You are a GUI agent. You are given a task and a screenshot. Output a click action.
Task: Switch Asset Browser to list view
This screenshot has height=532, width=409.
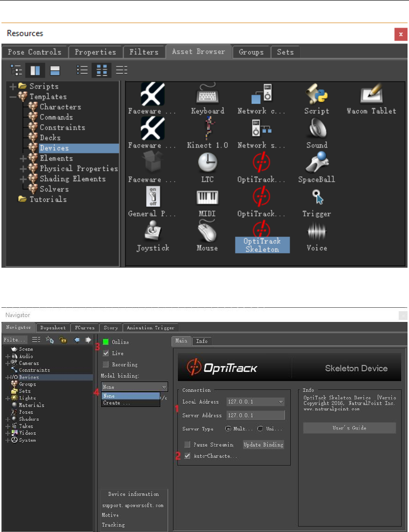(82, 70)
